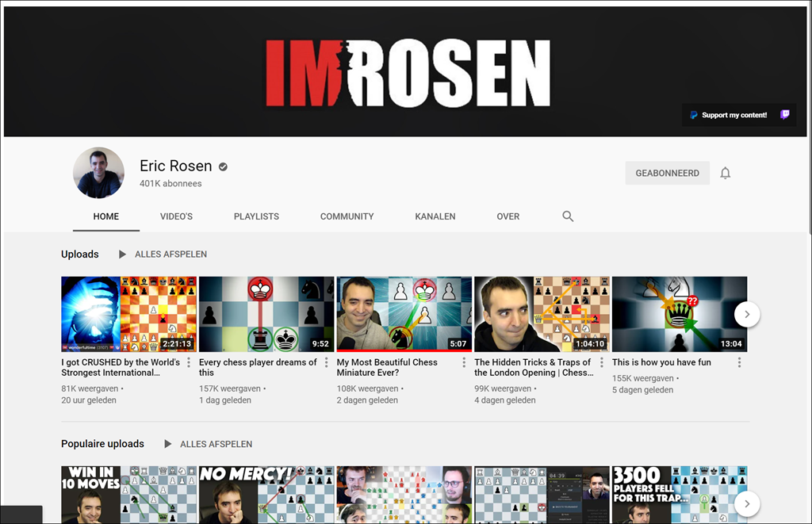
Task: Click the PayPal icon beside Support my content
Action: pos(693,115)
